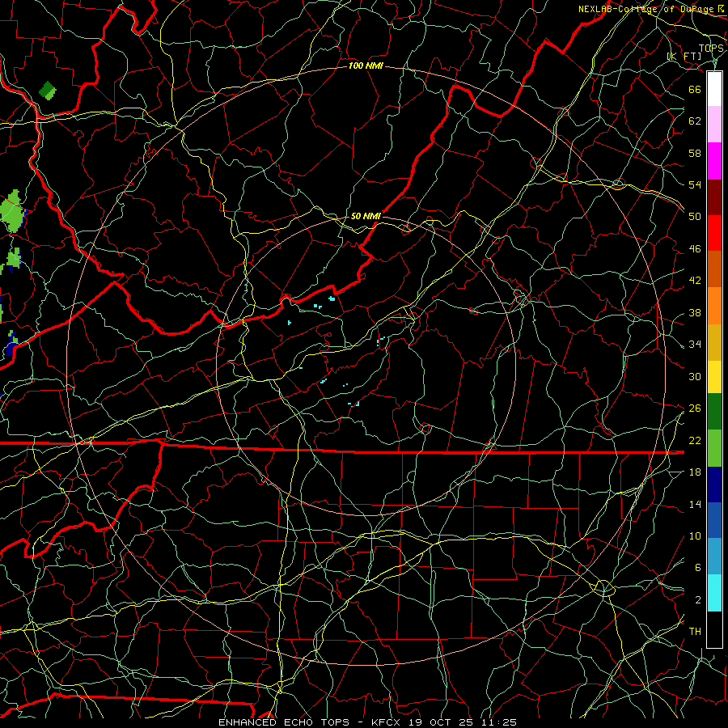Viewport: 728px width, 728px height.
Task: Click the dark green 26 kft legend swatch
Action: (x=714, y=412)
